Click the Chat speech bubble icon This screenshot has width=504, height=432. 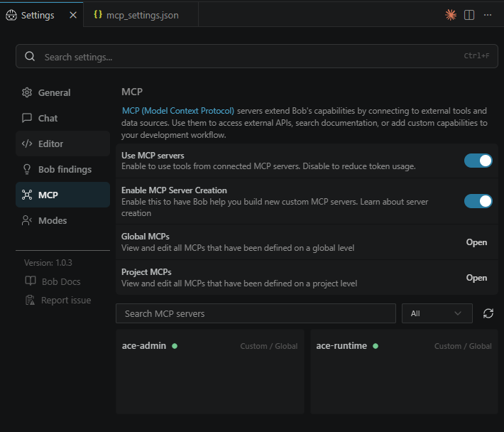pyautogui.click(x=27, y=118)
